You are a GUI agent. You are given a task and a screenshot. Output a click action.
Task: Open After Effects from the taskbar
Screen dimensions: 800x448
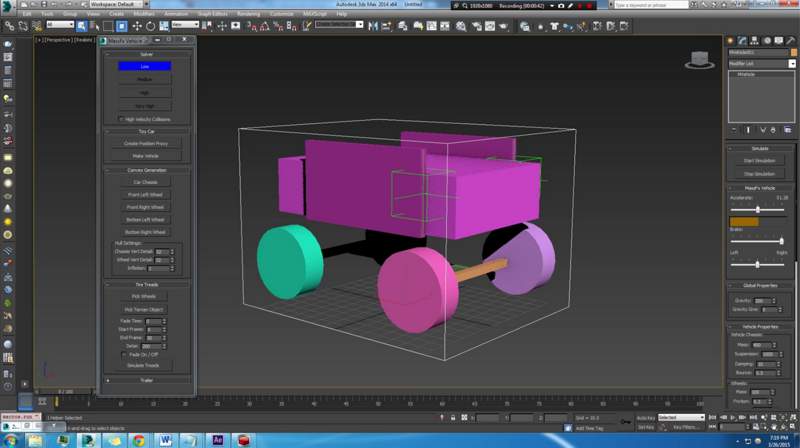[x=218, y=439]
